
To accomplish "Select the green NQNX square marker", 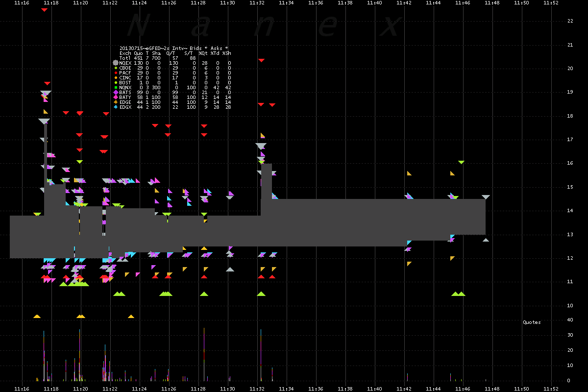I will tap(116, 87).
